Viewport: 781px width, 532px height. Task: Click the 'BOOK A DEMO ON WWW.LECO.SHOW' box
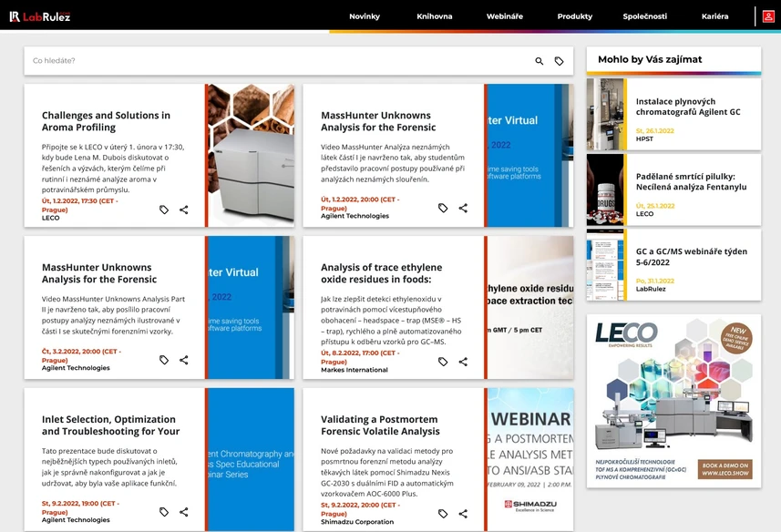[724, 469]
